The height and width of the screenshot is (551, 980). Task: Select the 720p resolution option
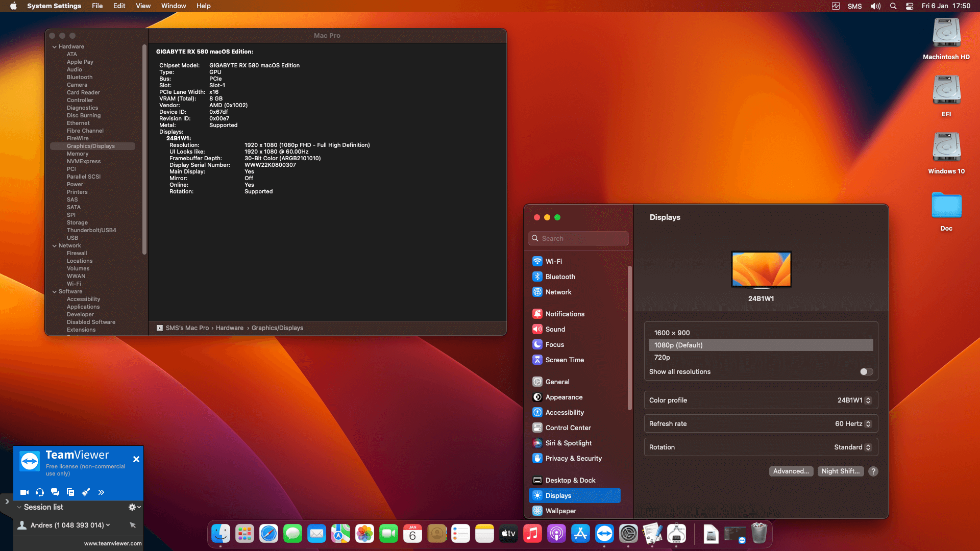pyautogui.click(x=662, y=357)
